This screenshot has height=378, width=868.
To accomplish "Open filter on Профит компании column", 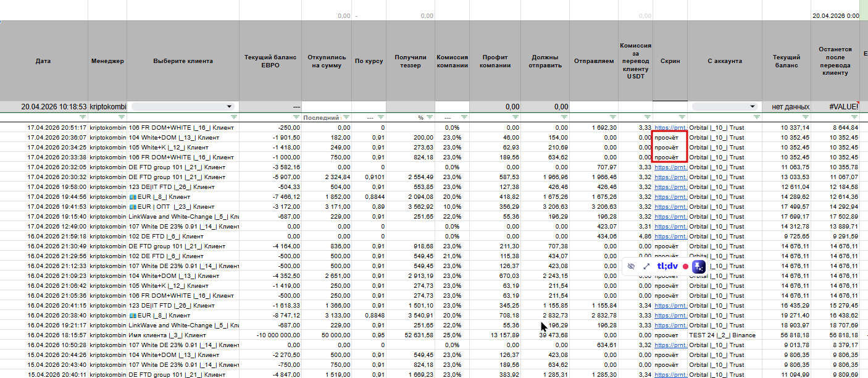I will pos(515,117).
